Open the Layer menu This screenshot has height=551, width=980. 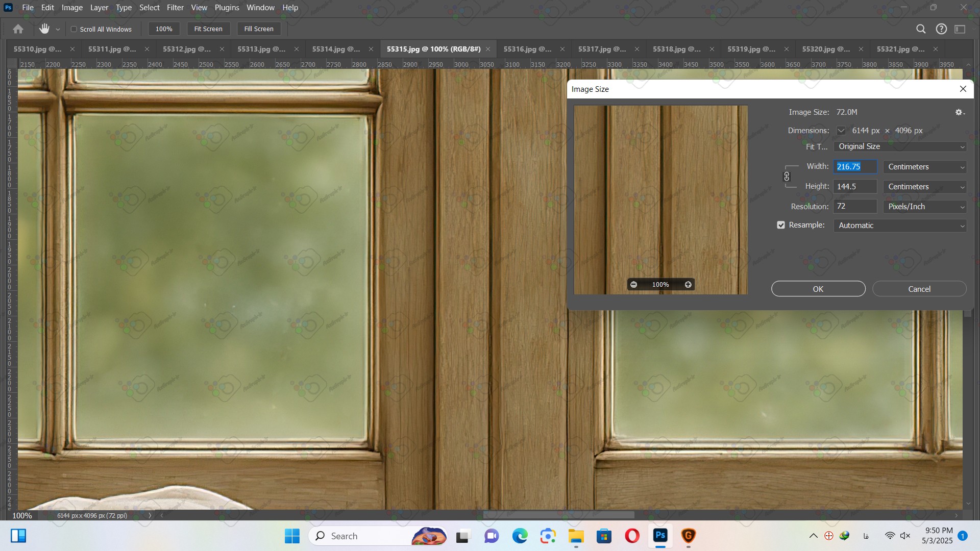click(x=99, y=7)
